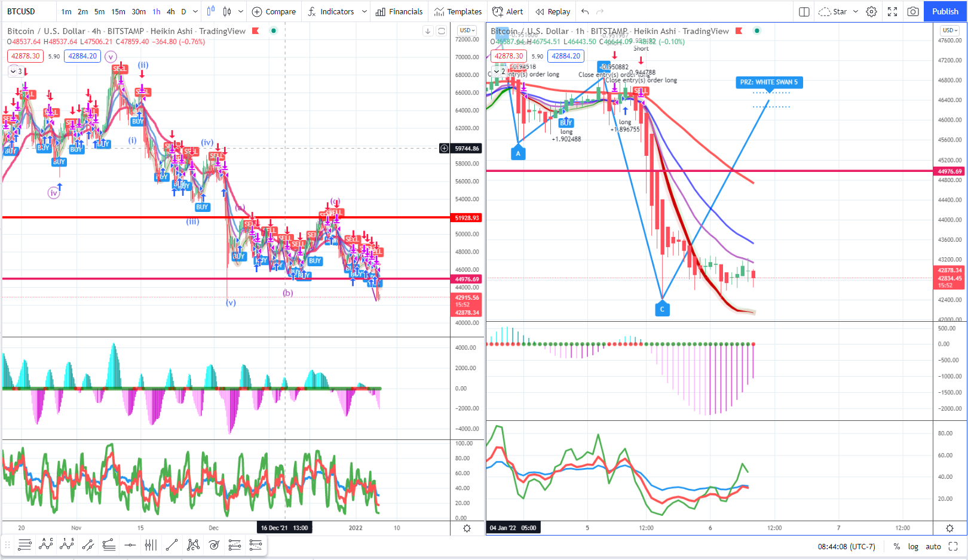
Task: Open the left chart USD currency dropdown
Action: click(x=467, y=30)
